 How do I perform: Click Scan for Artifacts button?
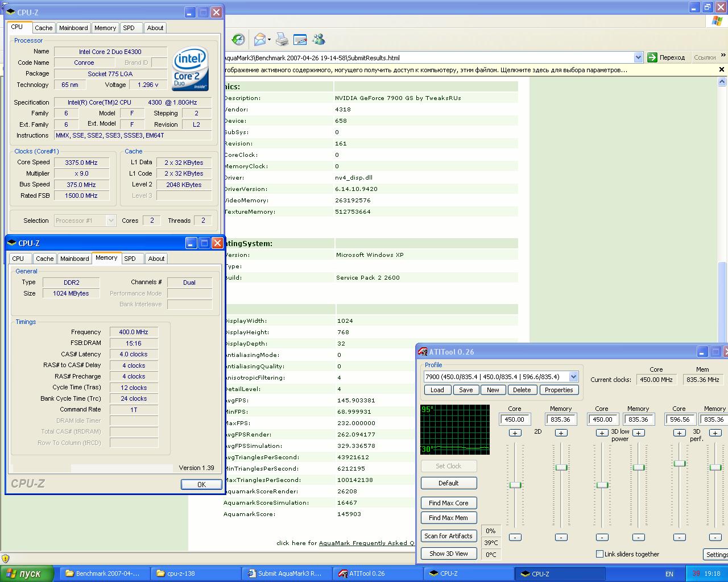pyautogui.click(x=449, y=536)
